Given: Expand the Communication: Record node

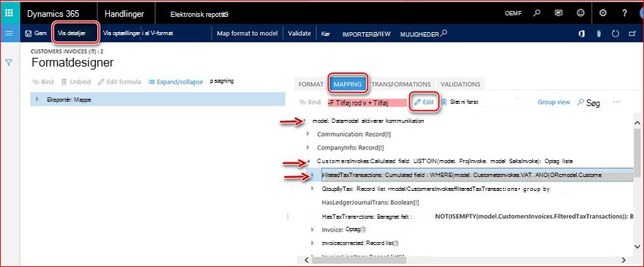Looking at the screenshot, I should coord(308,134).
